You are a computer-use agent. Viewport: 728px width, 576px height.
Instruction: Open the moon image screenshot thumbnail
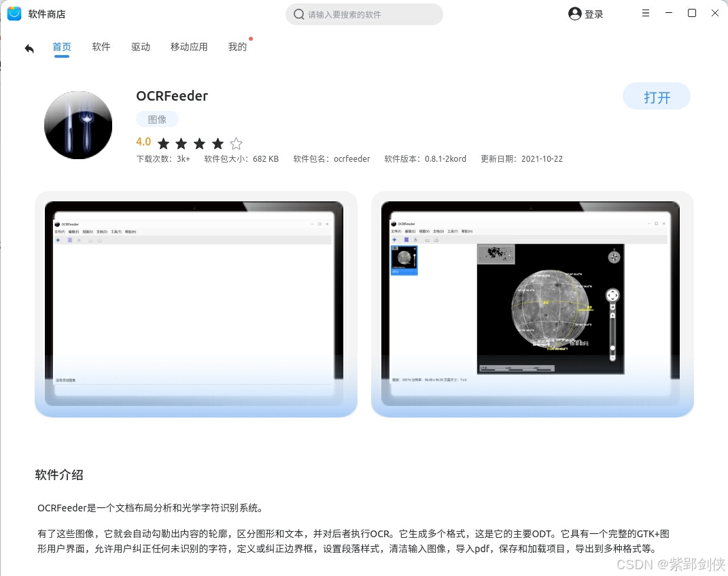[532, 304]
